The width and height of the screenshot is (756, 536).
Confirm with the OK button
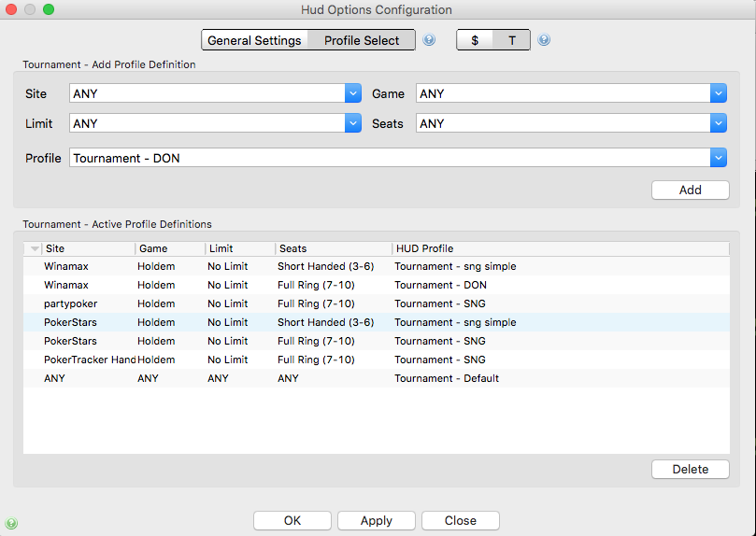[x=292, y=520]
